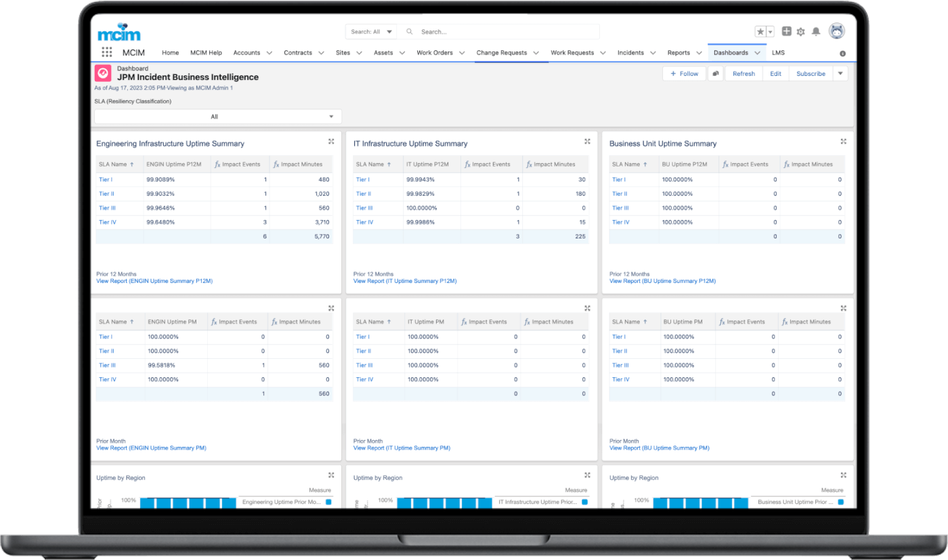
Task: Click the search magnifier icon
Action: point(409,32)
